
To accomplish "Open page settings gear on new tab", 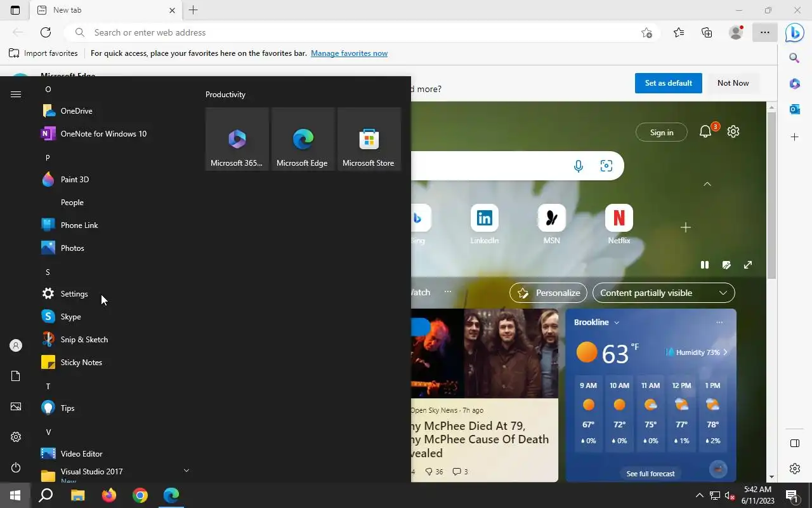I will click(733, 131).
